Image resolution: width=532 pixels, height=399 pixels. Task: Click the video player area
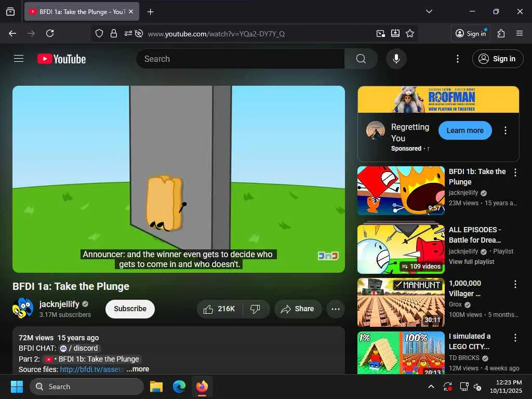179,179
